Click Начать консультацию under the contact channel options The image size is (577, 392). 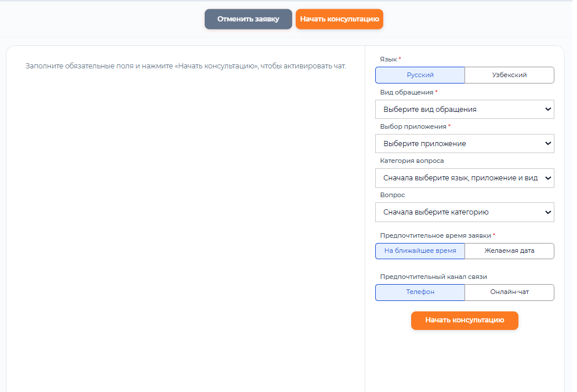coord(464,320)
